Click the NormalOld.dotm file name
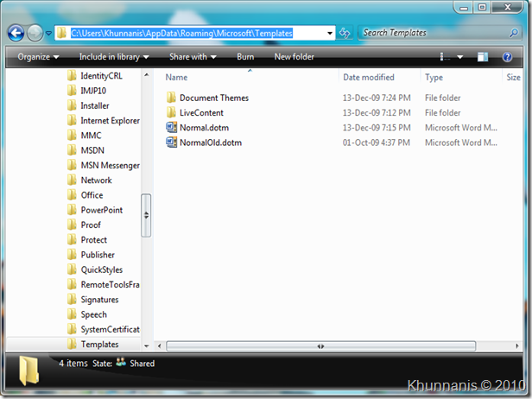Screen dimensions: 532x399 click(211, 142)
